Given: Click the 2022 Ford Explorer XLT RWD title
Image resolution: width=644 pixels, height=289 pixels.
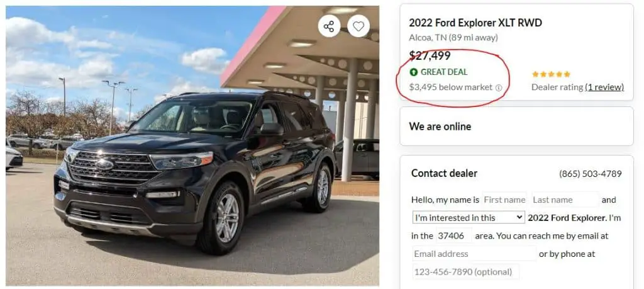Looking at the screenshot, I should pyautogui.click(x=475, y=23).
